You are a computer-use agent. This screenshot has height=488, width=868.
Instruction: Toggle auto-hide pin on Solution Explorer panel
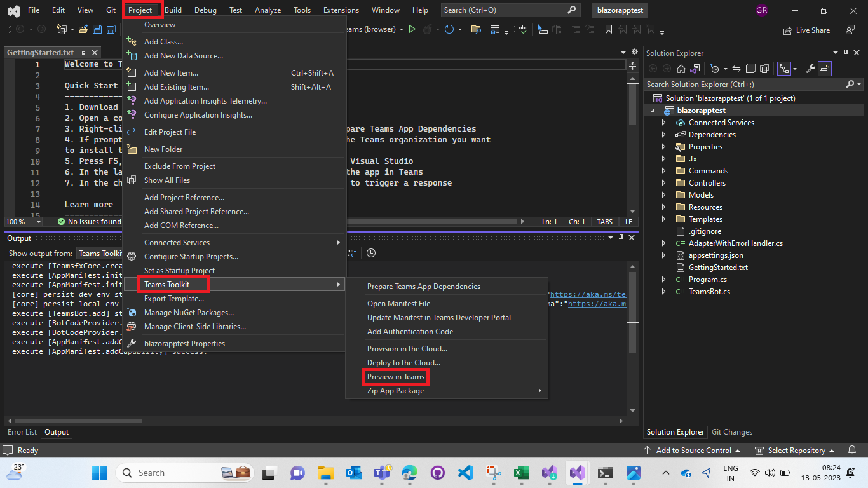click(846, 53)
